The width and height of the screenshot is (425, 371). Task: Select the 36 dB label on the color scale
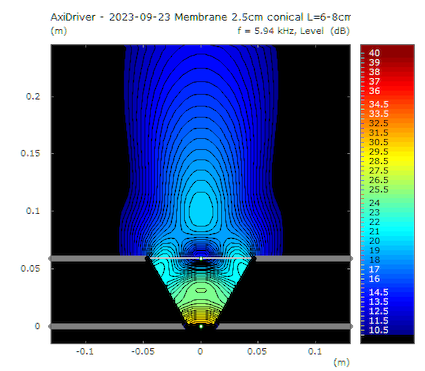374,91
